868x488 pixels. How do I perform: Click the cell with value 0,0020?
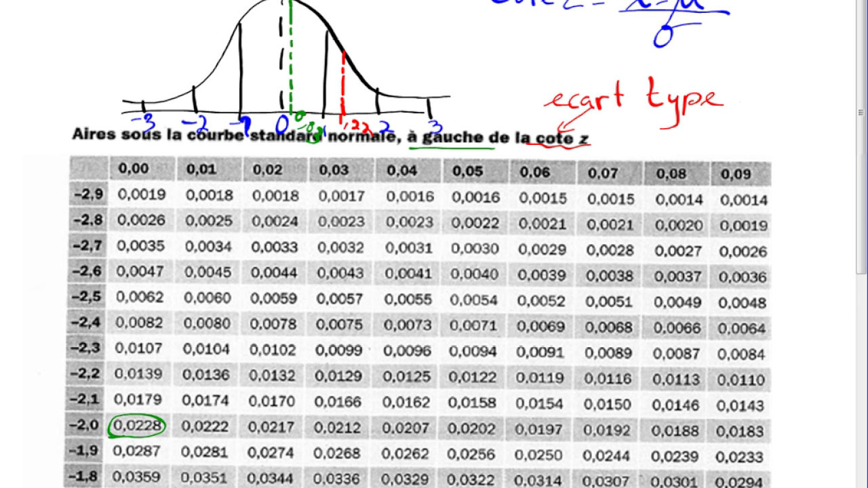(678, 226)
